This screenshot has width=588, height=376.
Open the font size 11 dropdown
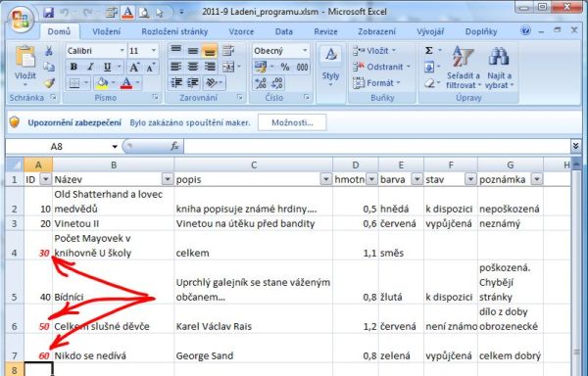[154, 51]
